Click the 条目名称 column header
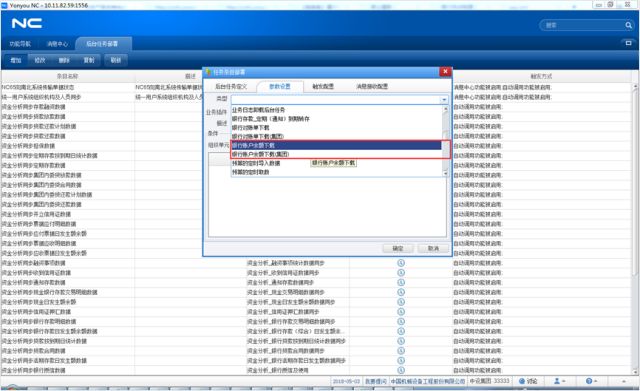The width and height of the screenshot is (640, 391). (x=68, y=76)
